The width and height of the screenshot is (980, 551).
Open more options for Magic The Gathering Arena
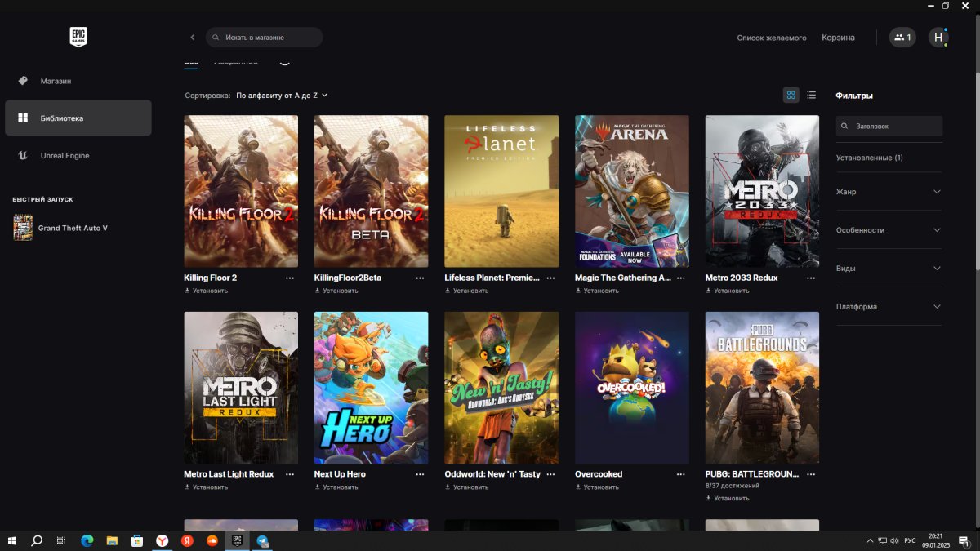click(681, 278)
